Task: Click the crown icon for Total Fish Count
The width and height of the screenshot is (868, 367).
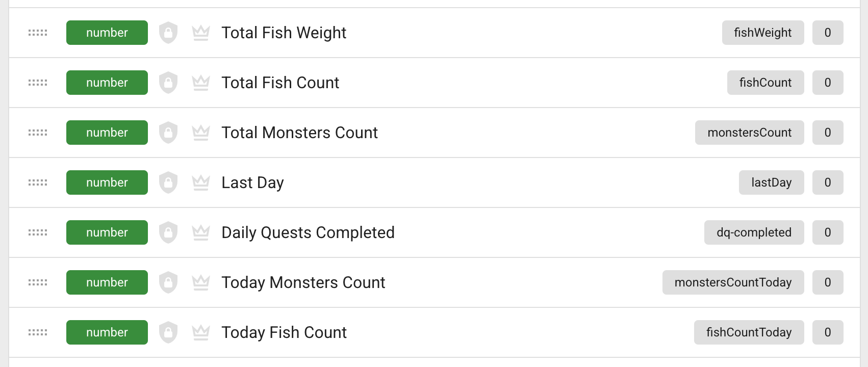Action: [x=201, y=83]
